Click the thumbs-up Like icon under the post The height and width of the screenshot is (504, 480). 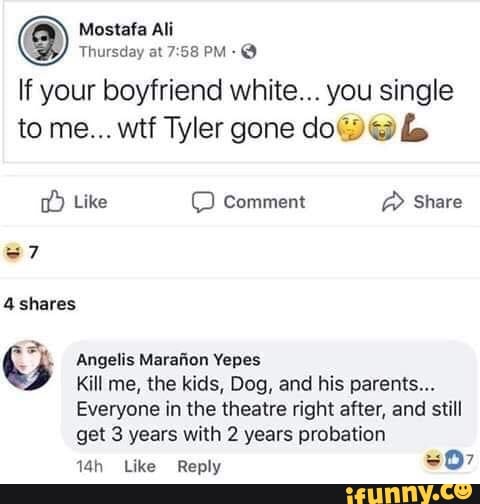tap(52, 201)
